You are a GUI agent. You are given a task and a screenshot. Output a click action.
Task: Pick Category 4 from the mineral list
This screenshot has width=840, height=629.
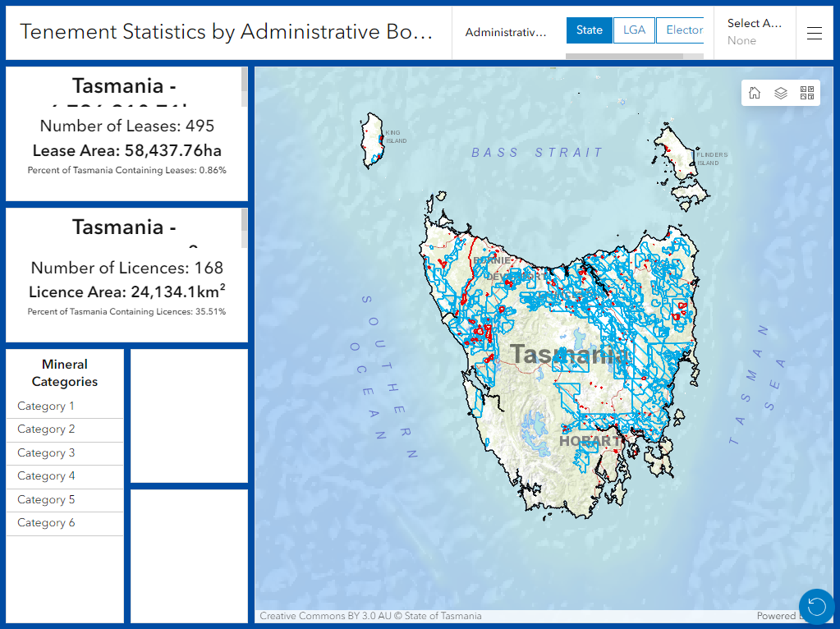46,476
